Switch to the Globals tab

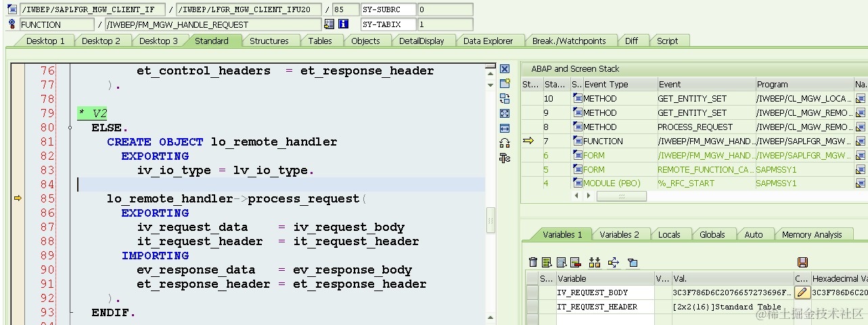pos(712,234)
